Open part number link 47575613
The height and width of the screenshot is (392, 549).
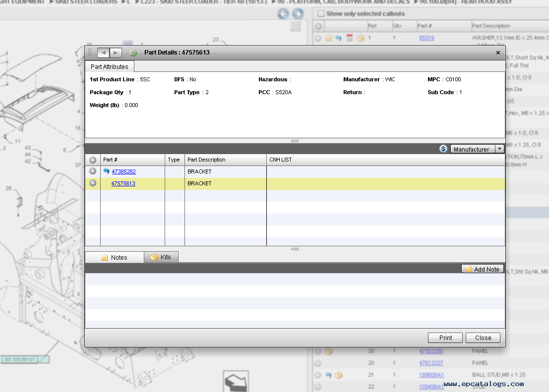click(123, 183)
